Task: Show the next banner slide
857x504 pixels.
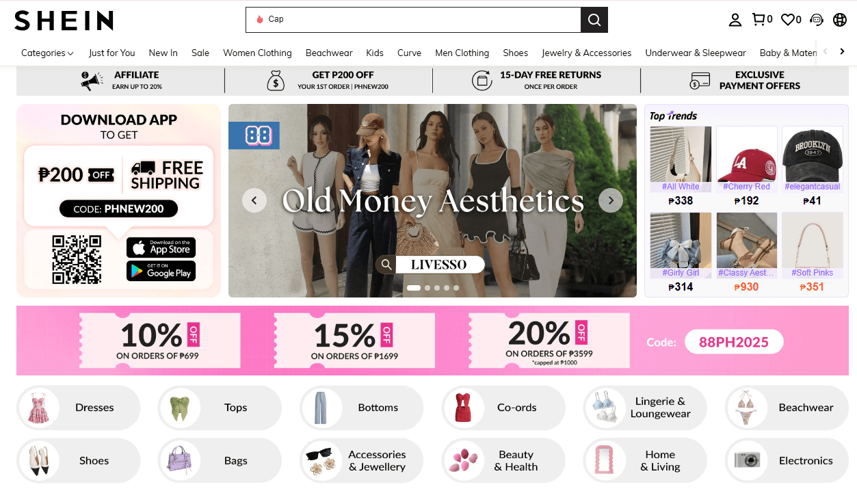Action: click(x=611, y=200)
